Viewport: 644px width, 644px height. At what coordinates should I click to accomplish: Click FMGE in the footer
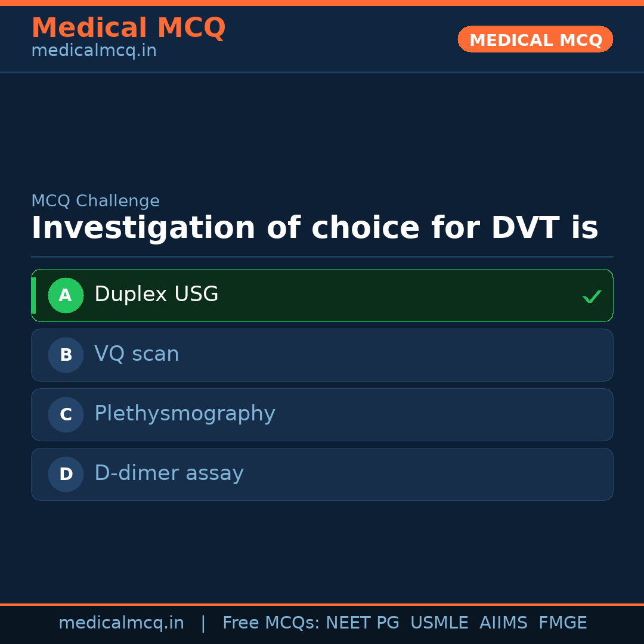(562, 623)
